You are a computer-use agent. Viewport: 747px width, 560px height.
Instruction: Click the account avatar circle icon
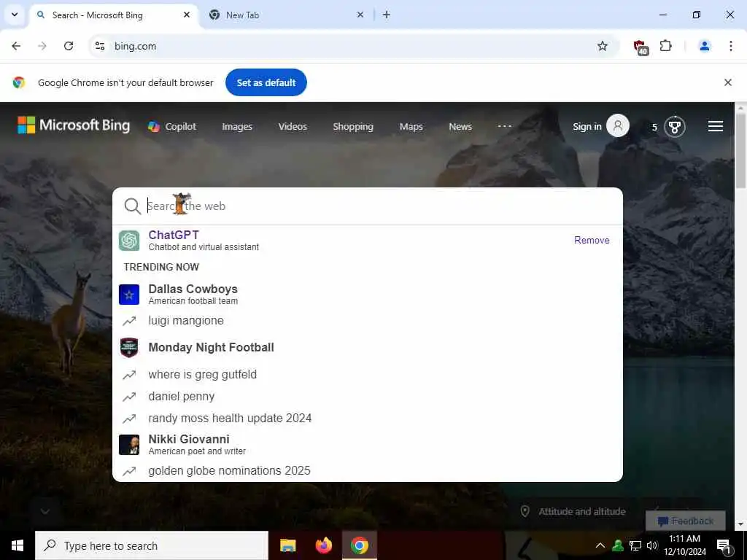click(x=618, y=125)
